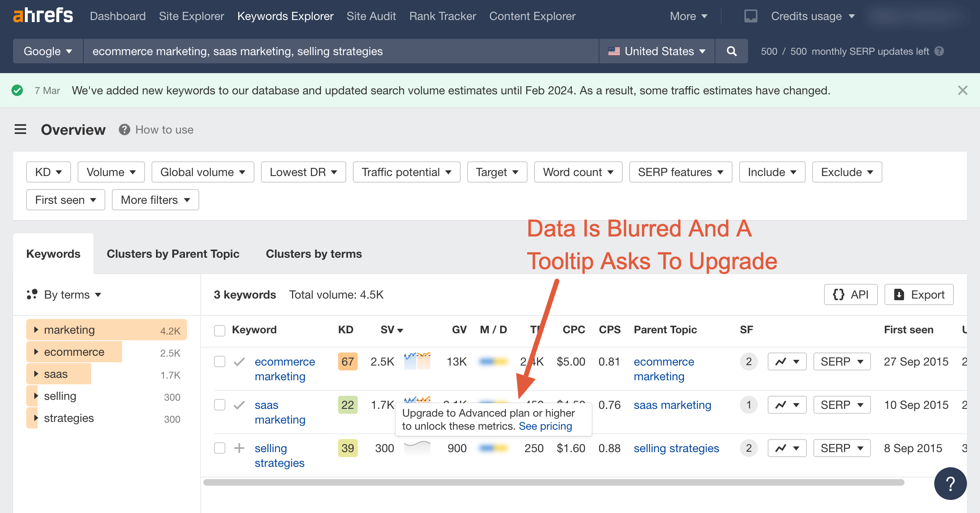
Task: Click the checkmark icon beside saas marketing
Action: [239, 405]
